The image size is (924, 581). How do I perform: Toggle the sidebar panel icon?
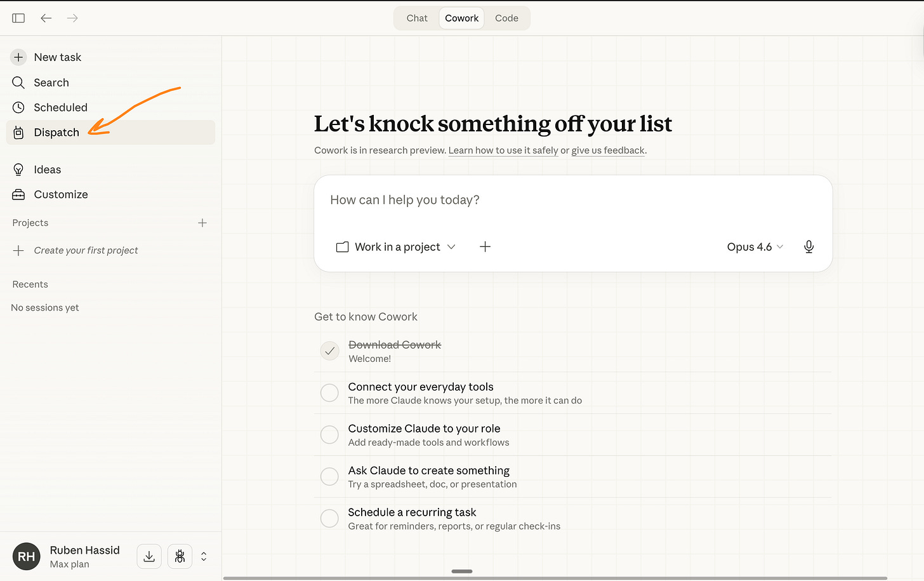(x=18, y=18)
